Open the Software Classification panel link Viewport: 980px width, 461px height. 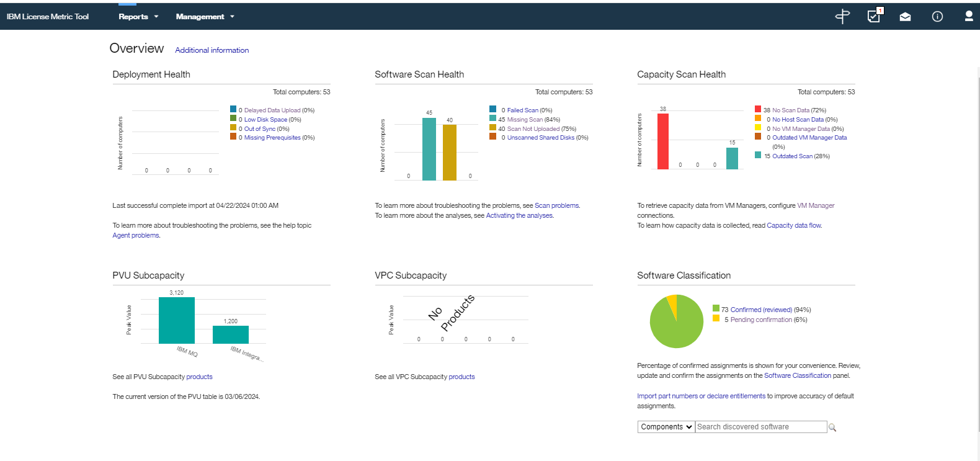tap(798, 375)
